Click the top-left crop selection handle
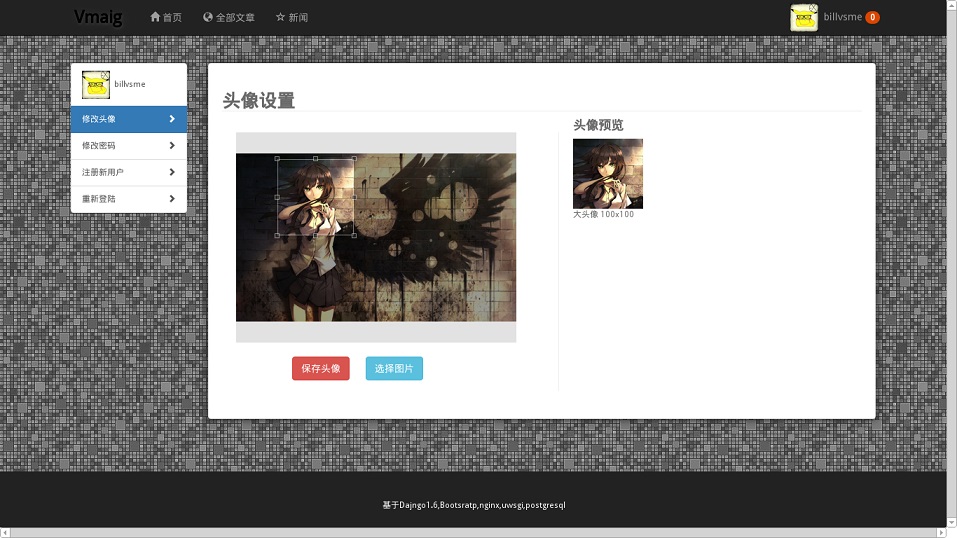The width and height of the screenshot is (957, 538). pyautogui.click(x=278, y=159)
